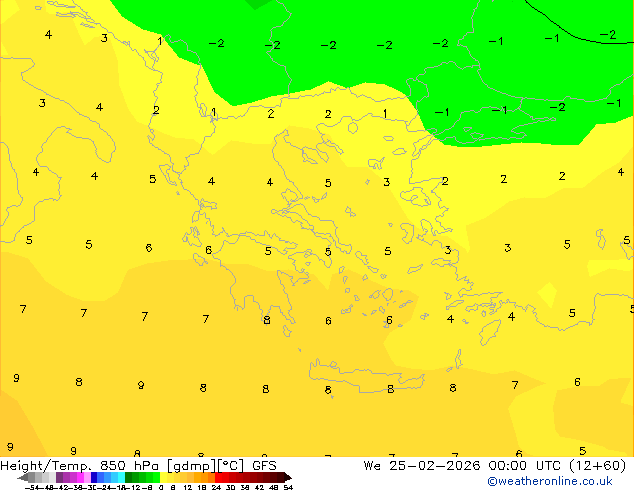The width and height of the screenshot is (634, 490).
Task: Open the weatheronline.co.uk copyright link
Action: 549,481
